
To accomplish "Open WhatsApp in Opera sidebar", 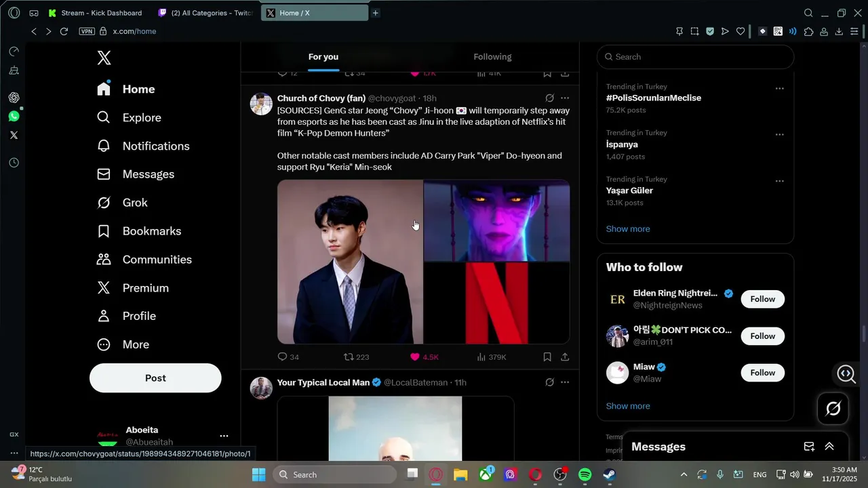I will pyautogui.click(x=14, y=117).
